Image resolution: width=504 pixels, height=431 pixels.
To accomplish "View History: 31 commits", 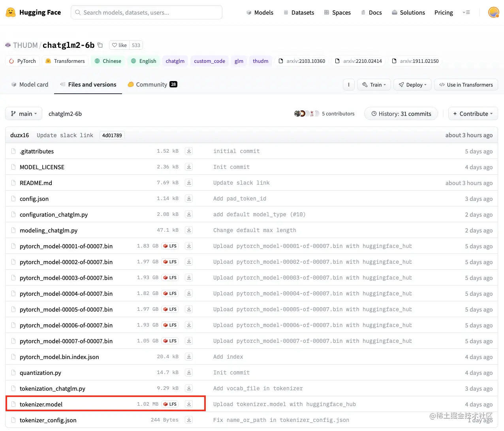I will tap(401, 113).
